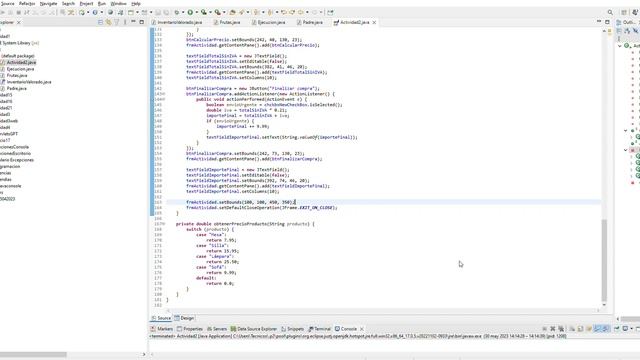Click the Remove All Terminated Launches icon in Console
640x360 pixels.
(x=561, y=329)
